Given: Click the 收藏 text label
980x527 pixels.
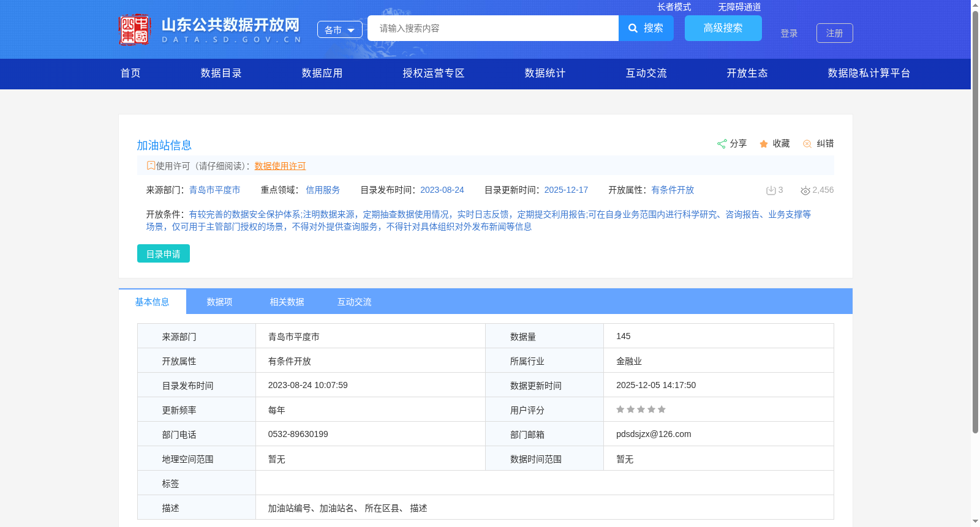Looking at the screenshot, I should coord(781,144).
